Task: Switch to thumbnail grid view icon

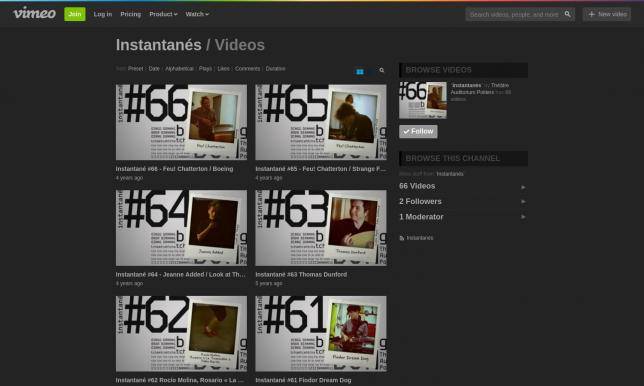Action: (360, 71)
